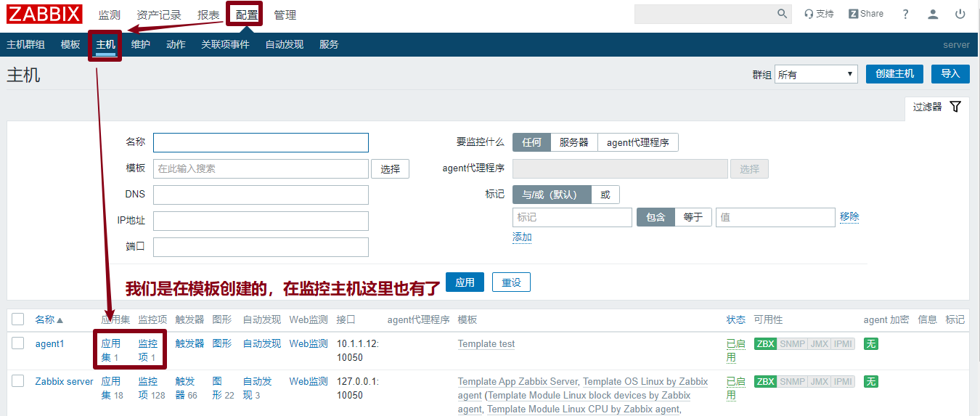
Task: Open the 资产记录 top menu
Action: point(159,15)
